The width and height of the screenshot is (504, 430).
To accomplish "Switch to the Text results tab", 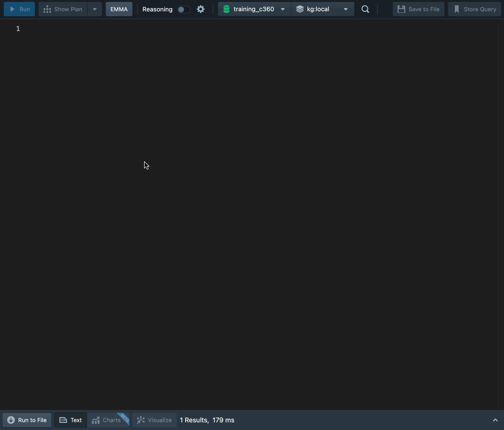I will tap(71, 420).
